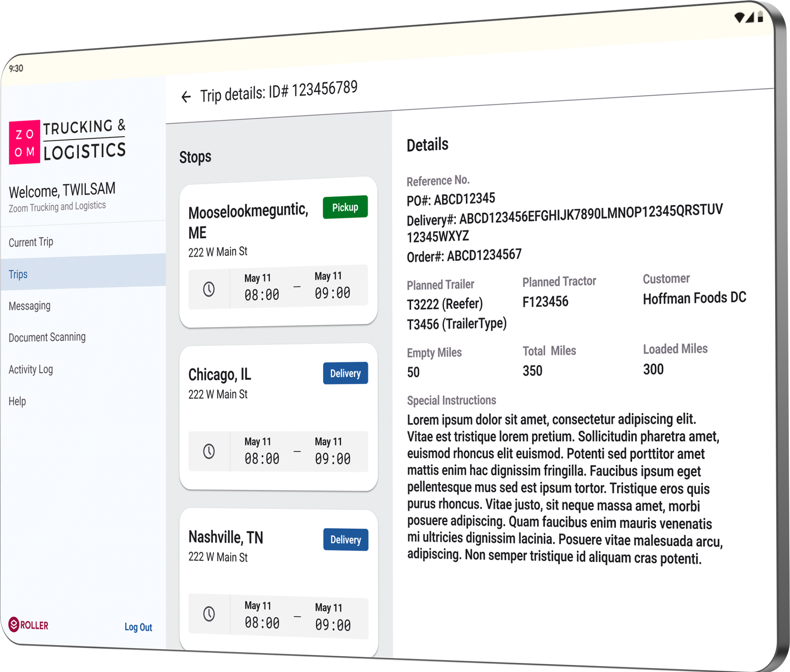Select Trips in the sidebar menu

click(x=18, y=274)
